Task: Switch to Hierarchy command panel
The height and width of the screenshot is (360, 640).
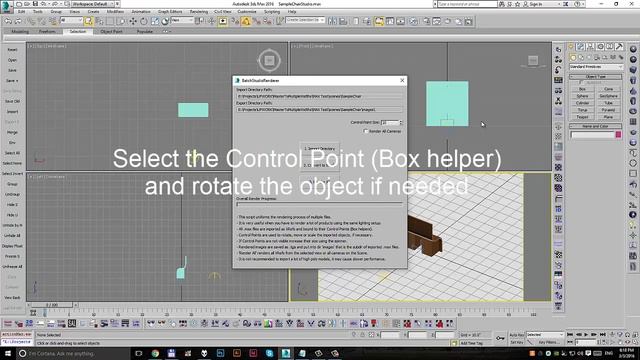Action: coord(590,47)
